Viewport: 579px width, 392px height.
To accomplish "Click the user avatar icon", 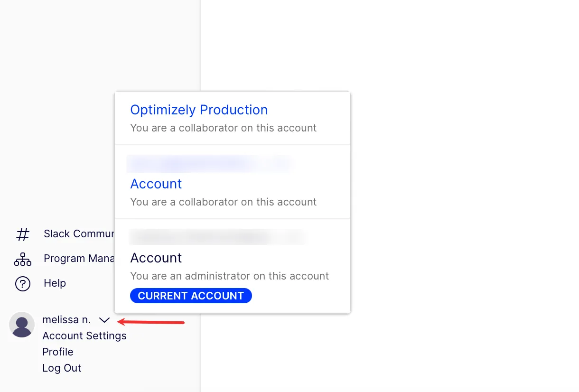I will point(22,325).
